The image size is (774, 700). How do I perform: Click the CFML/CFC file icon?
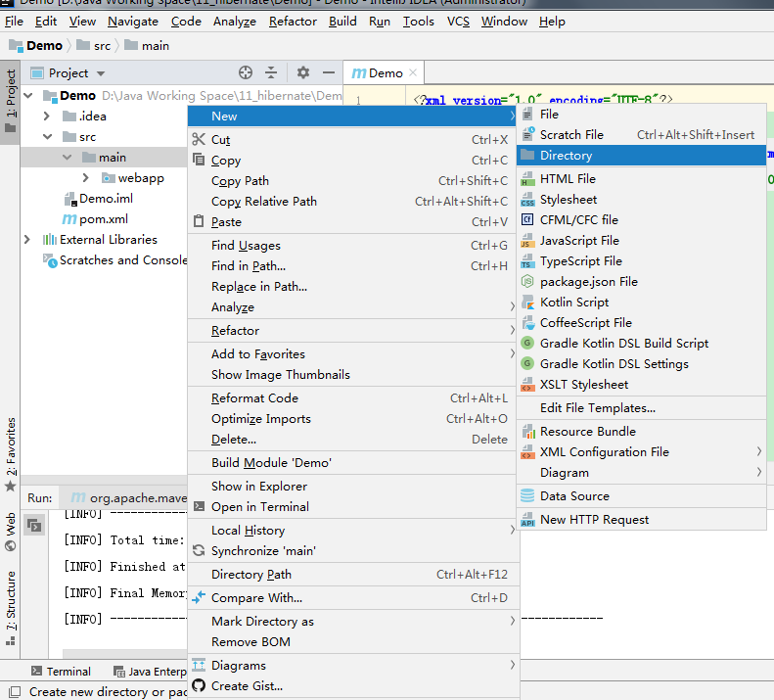click(x=527, y=219)
